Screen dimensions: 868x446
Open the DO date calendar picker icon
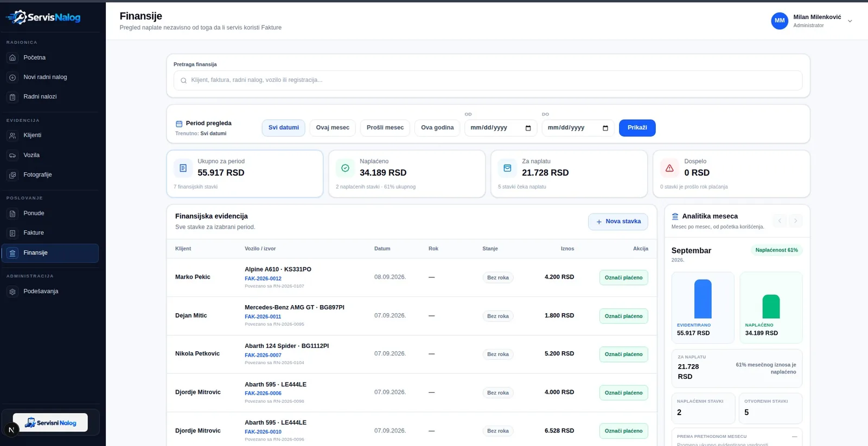(605, 128)
